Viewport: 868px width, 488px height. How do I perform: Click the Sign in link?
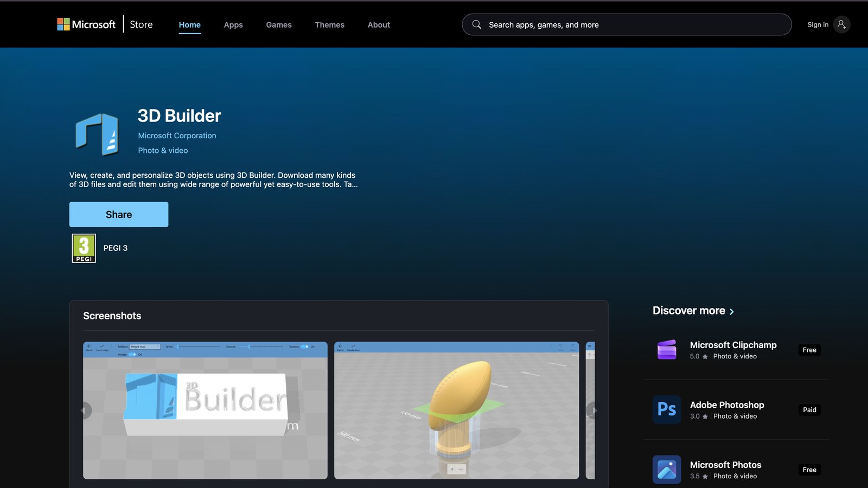818,24
